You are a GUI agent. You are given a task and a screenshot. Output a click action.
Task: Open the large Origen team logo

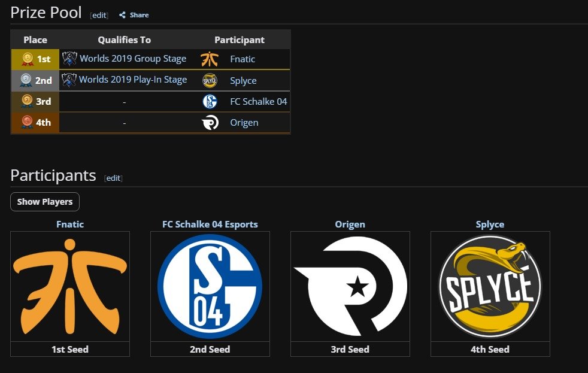click(350, 286)
